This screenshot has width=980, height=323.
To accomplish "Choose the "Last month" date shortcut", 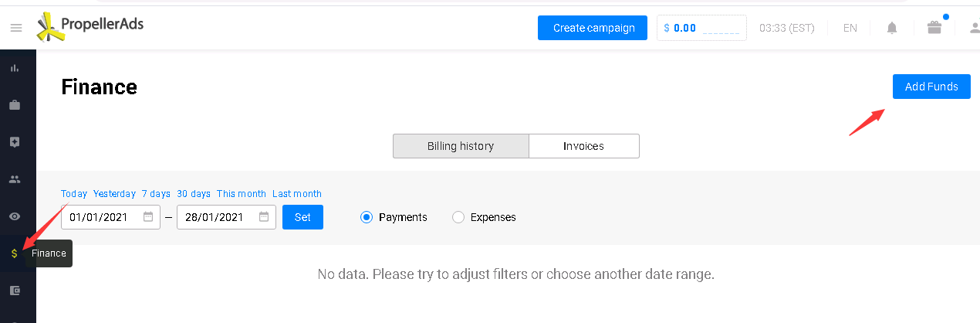I will tap(297, 194).
